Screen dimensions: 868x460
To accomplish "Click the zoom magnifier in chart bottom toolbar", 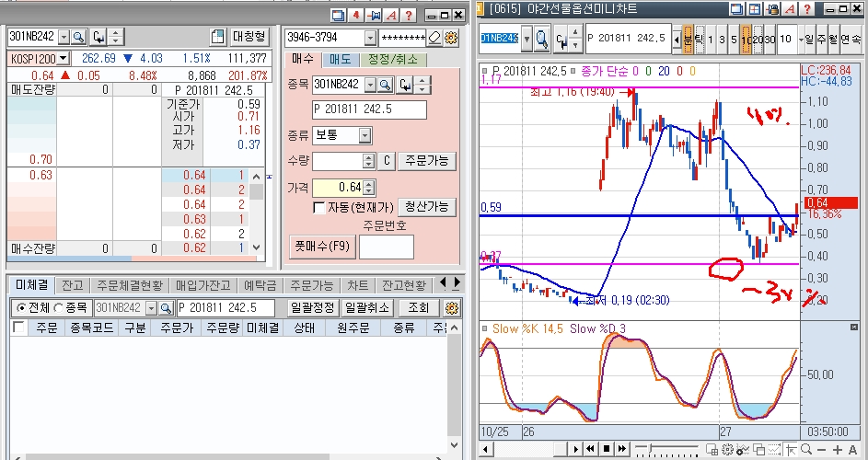I will (806, 450).
